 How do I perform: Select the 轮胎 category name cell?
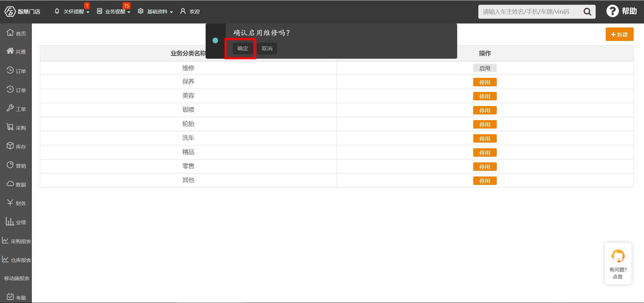(x=188, y=124)
